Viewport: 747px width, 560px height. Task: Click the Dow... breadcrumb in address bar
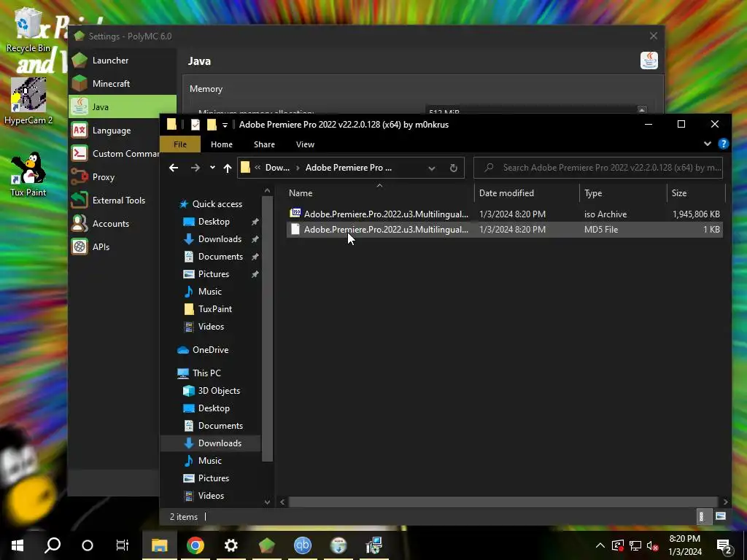coord(277,168)
